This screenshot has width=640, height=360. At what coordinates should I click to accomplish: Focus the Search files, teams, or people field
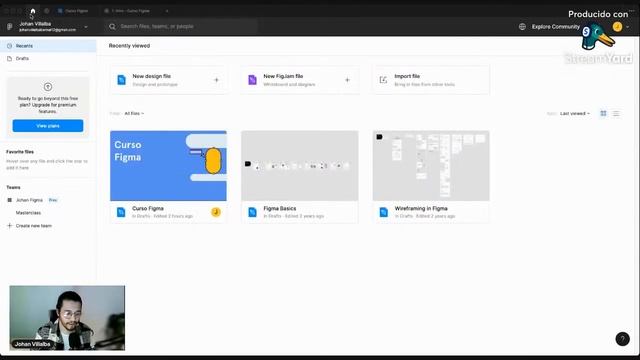[182, 27]
